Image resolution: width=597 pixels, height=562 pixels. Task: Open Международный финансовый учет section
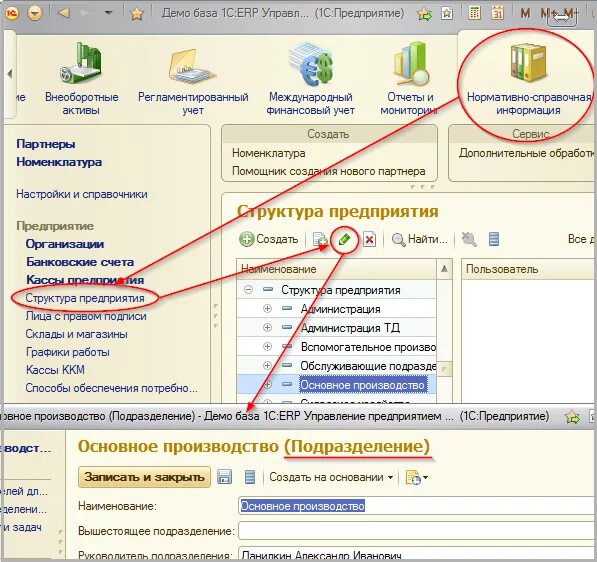[310, 79]
